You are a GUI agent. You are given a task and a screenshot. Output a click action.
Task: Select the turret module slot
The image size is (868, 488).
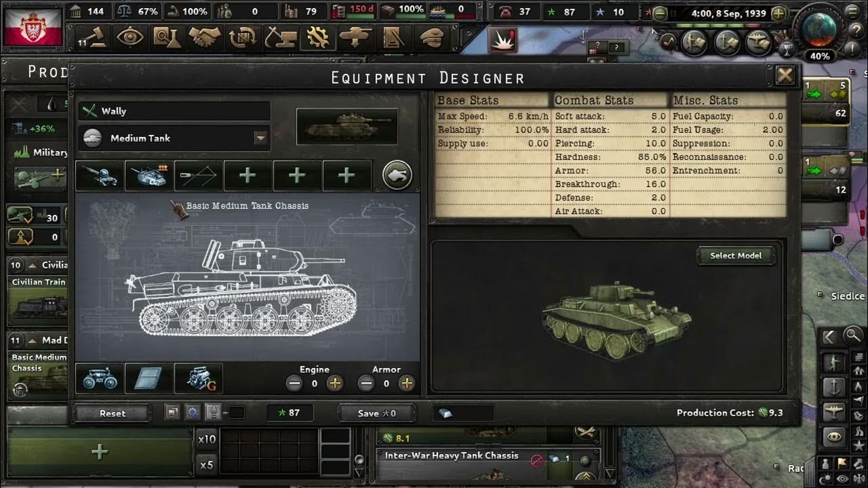tap(149, 176)
